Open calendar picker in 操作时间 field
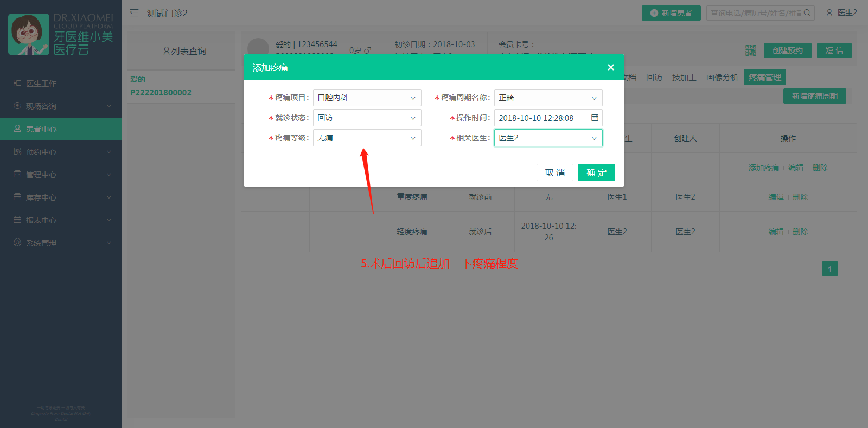868x428 pixels. (595, 118)
